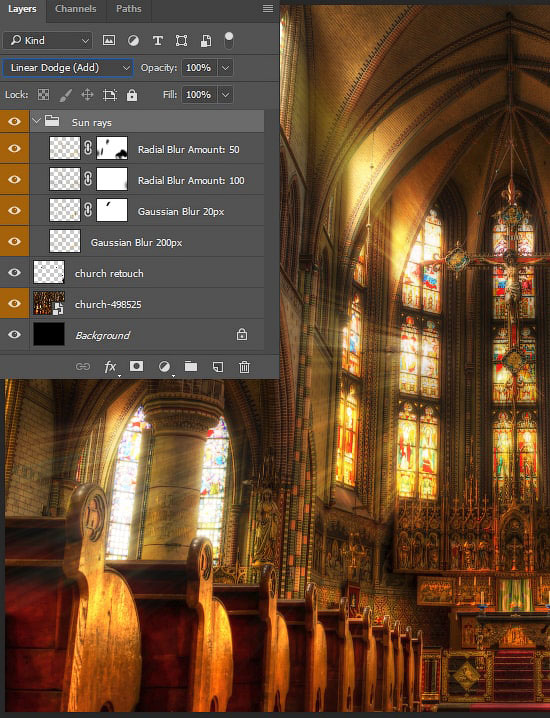The width and height of the screenshot is (550, 718).
Task: Hide the Background layer
Action: pos(14,334)
